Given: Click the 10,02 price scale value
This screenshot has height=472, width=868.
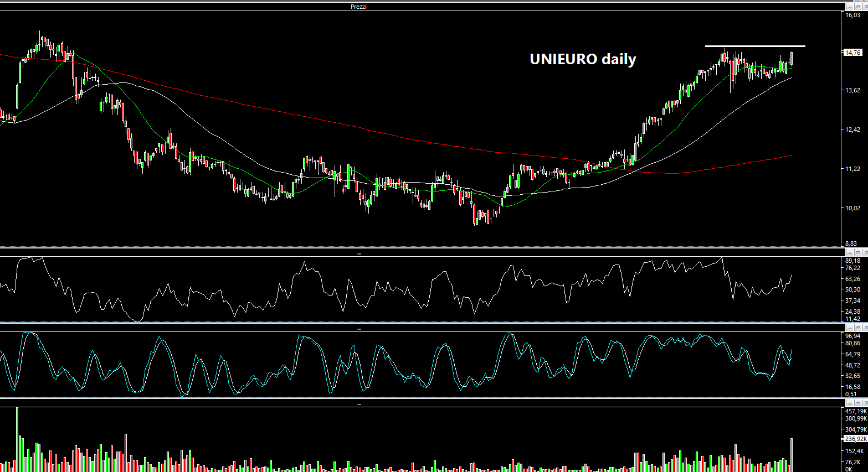Looking at the screenshot, I should point(852,208).
